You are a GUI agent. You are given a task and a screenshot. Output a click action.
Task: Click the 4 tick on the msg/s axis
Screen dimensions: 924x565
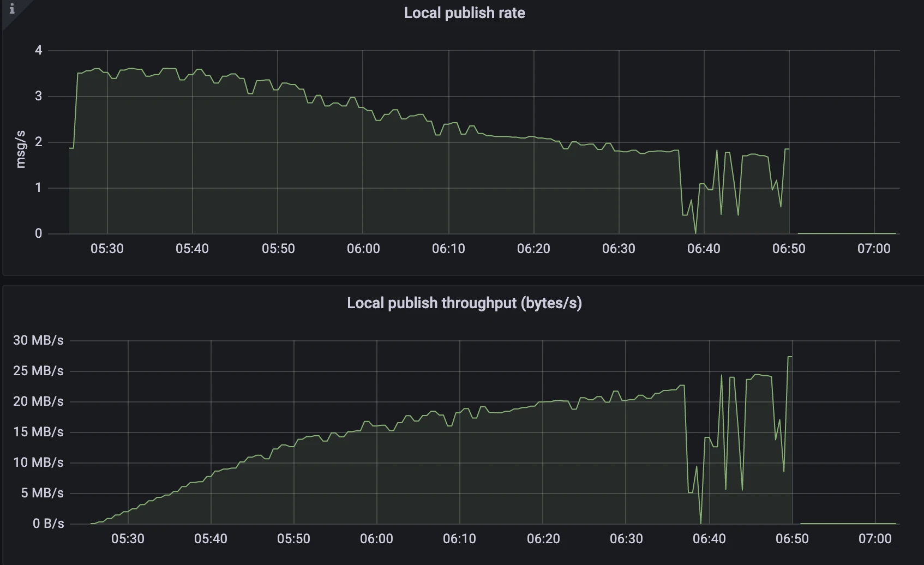pyautogui.click(x=38, y=50)
